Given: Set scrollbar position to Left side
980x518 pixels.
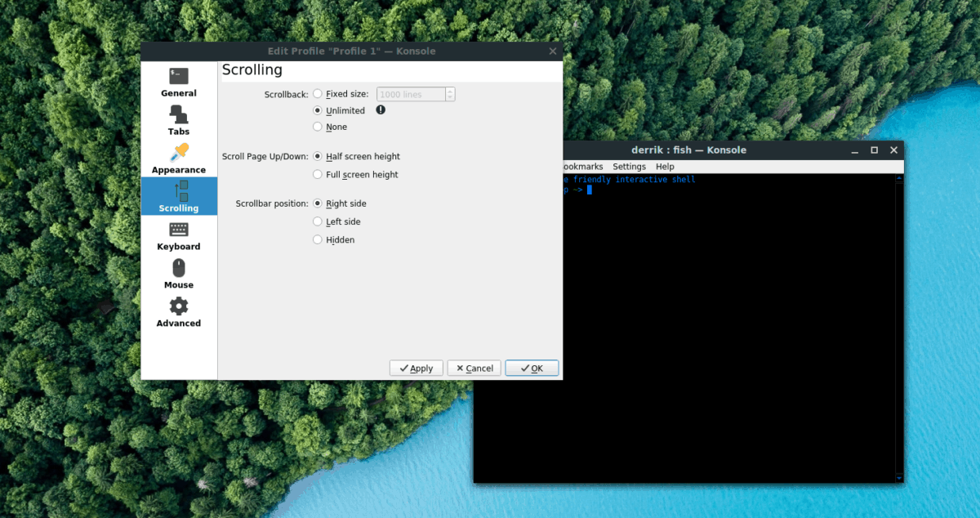Looking at the screenshot, I should [336, 221].
